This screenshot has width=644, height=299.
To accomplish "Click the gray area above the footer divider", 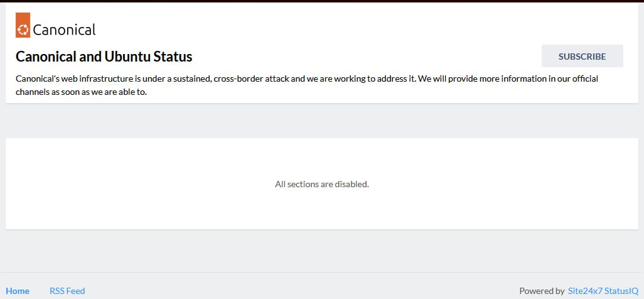I will coord(322,251).
